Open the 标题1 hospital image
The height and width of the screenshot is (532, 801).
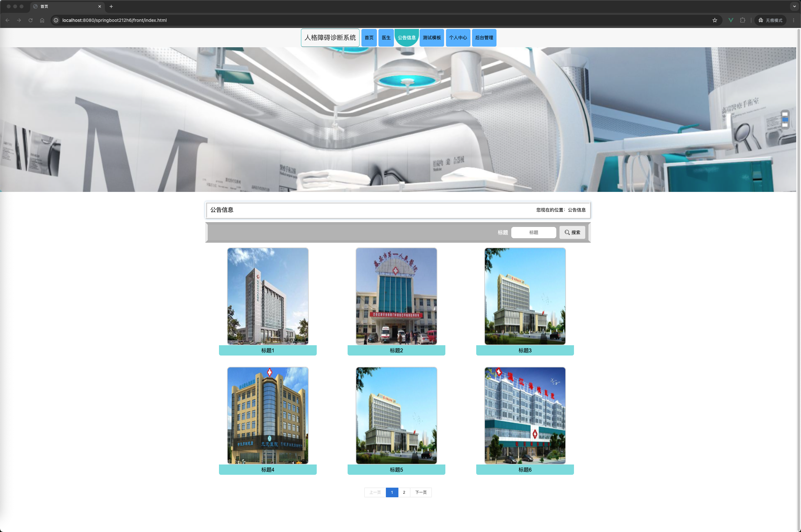(268, 296)
